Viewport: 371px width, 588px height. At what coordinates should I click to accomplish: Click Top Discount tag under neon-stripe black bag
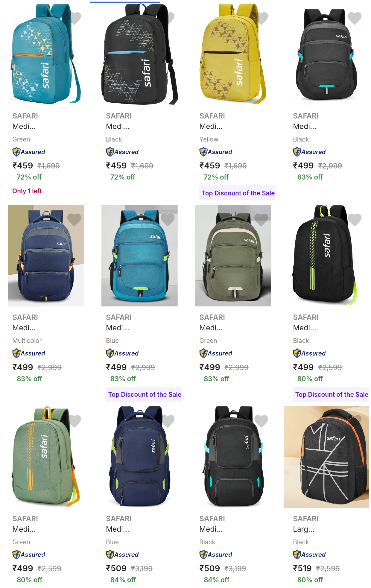click(332, 394)
